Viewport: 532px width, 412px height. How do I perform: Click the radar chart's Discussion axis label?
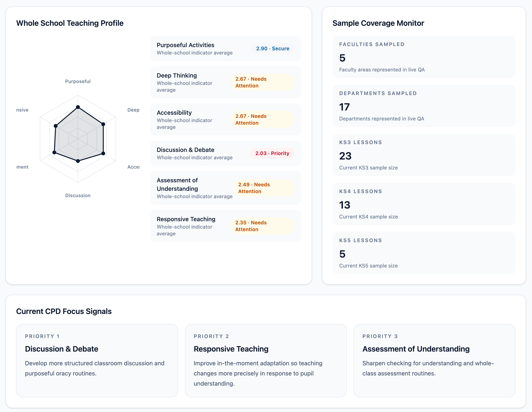(78, 195)
